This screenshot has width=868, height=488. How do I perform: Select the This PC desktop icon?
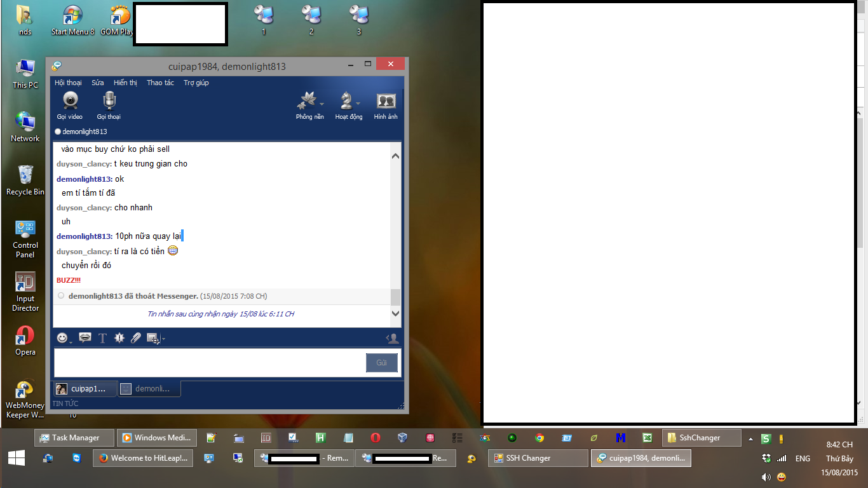point(25,74)
